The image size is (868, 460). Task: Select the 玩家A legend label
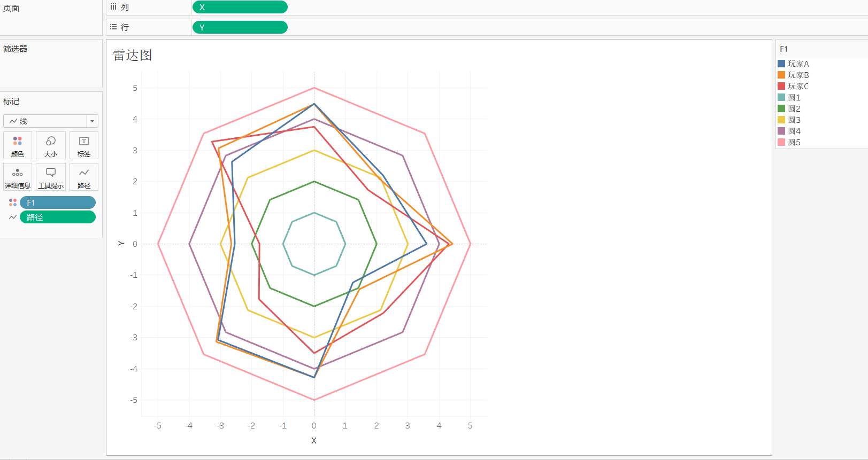click(x=798, y=64)
